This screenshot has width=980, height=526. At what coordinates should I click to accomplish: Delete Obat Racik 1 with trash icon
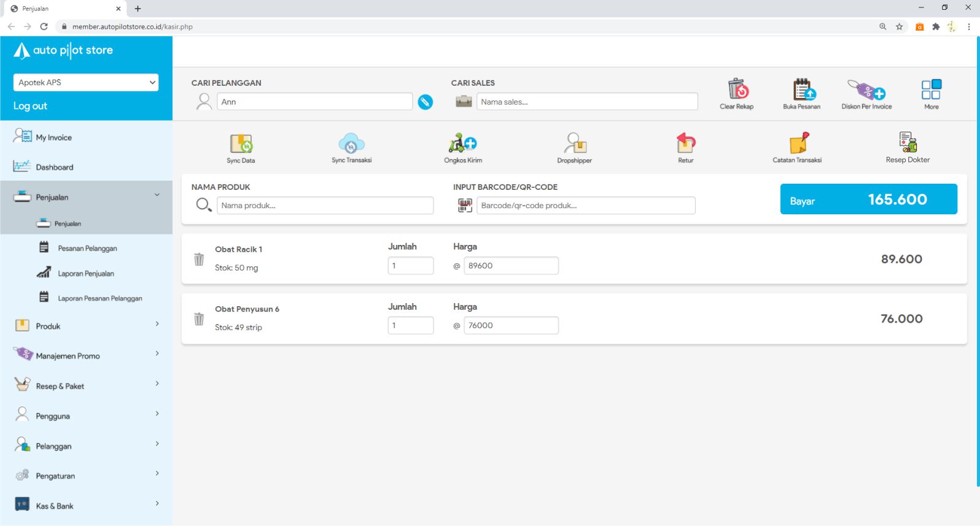click(x=199, y=259)
